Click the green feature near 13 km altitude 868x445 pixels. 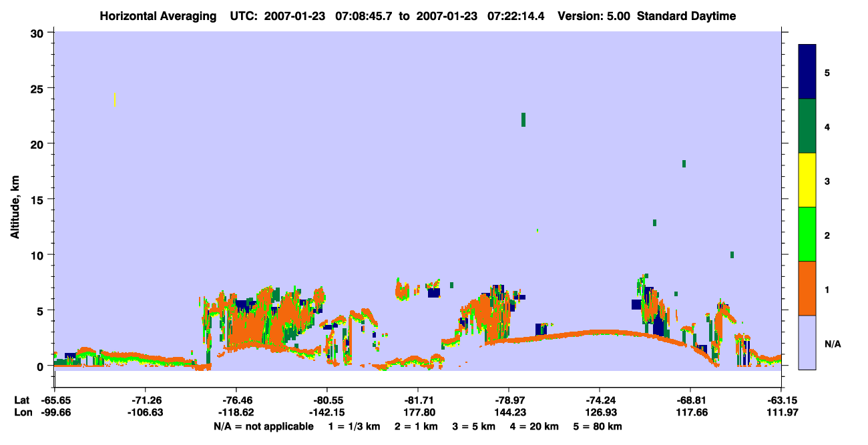pyautogui.click(x=654, y=222)
